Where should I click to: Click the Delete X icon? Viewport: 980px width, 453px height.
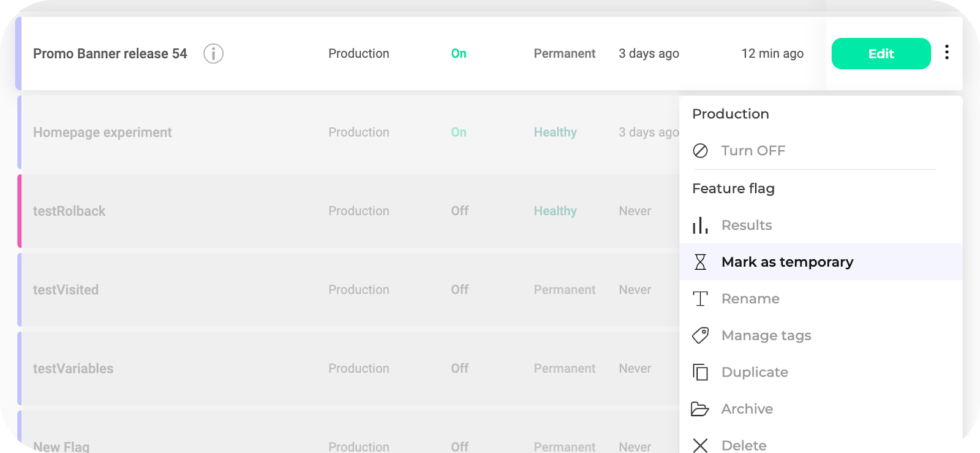700,445
